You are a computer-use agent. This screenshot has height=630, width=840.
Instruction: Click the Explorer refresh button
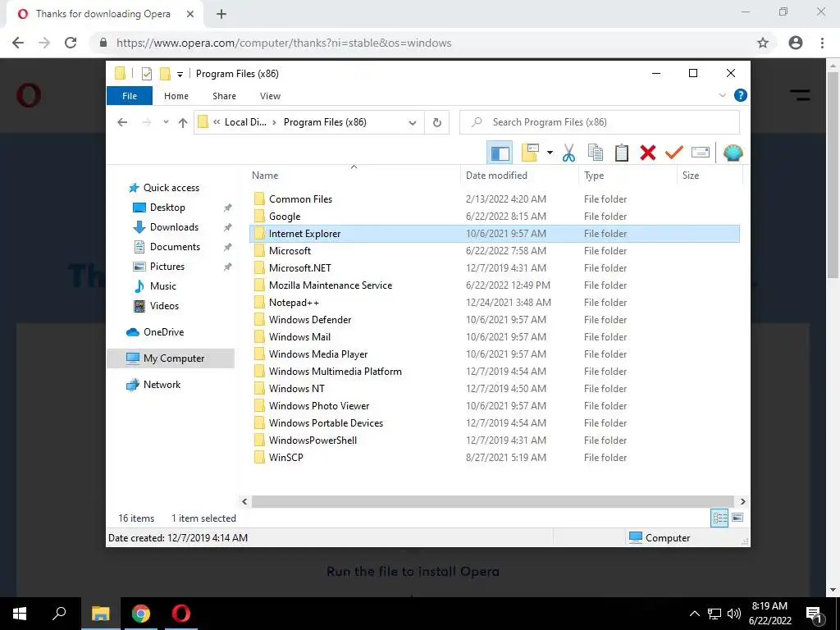pyautogui.click(x=436, y=123)
